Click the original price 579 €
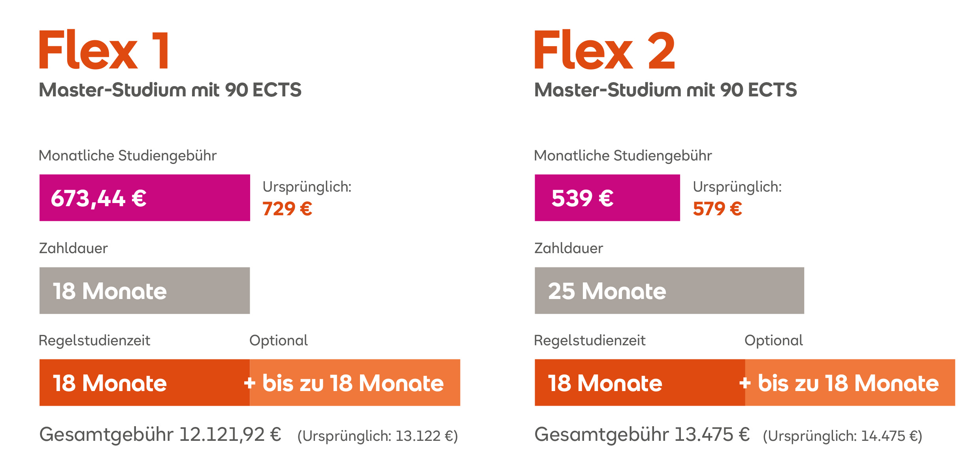 tap(717, 209)
